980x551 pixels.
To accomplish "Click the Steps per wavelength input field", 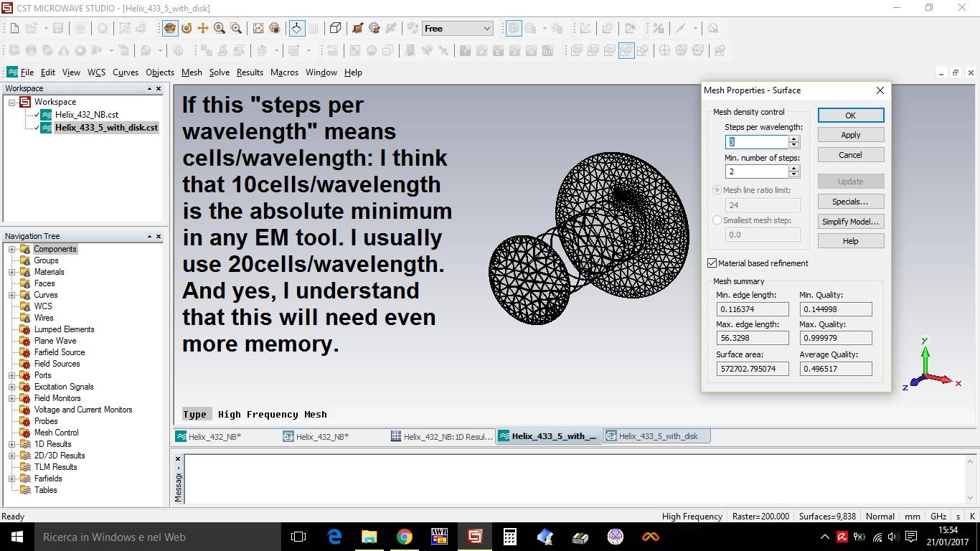I will pyautogui.click(x=757, y=142).
